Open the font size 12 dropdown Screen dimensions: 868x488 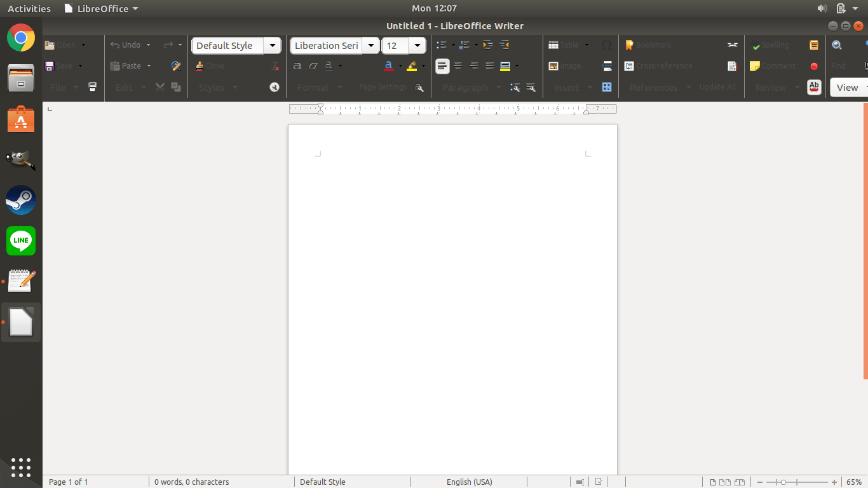tap(417, 45)
